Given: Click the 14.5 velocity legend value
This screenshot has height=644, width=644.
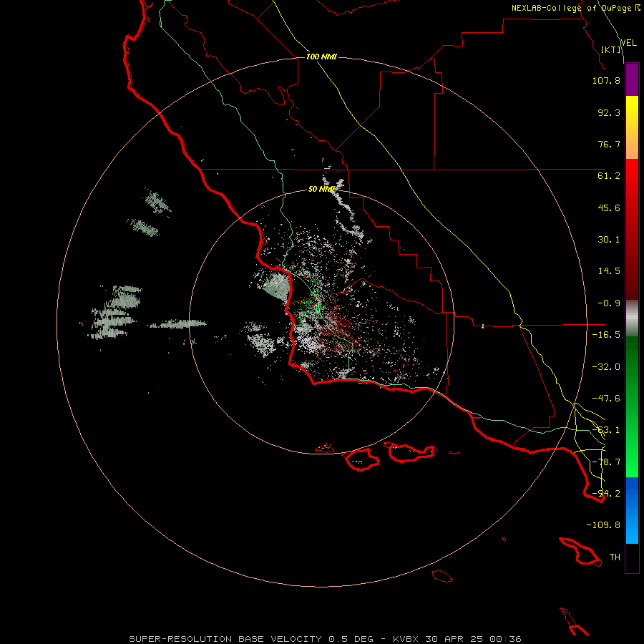Looking at the screenshot, I should pyautogui.click(x=609, y=271).
